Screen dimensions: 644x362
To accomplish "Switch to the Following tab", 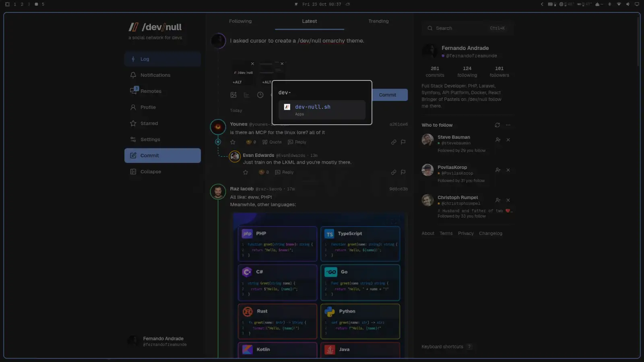I will click(x=240, y=21).
